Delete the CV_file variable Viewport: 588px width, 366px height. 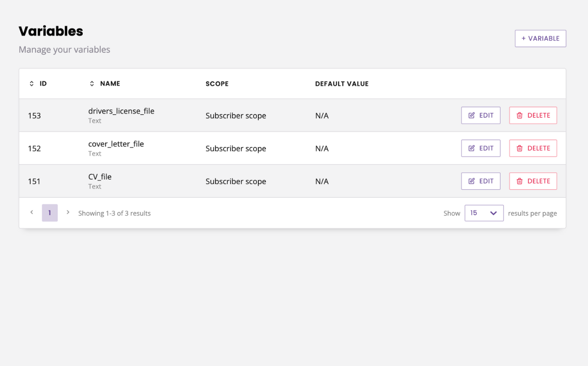click(x=533, y=181)
